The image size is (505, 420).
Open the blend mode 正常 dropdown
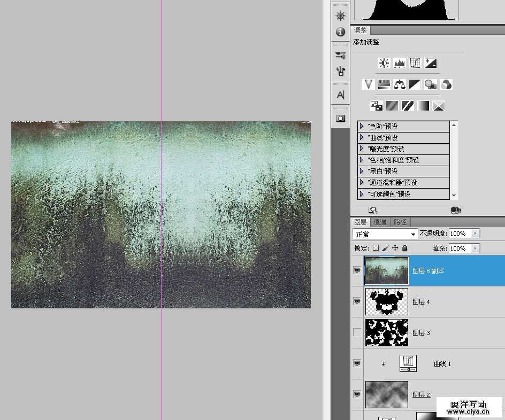point(385,234)
